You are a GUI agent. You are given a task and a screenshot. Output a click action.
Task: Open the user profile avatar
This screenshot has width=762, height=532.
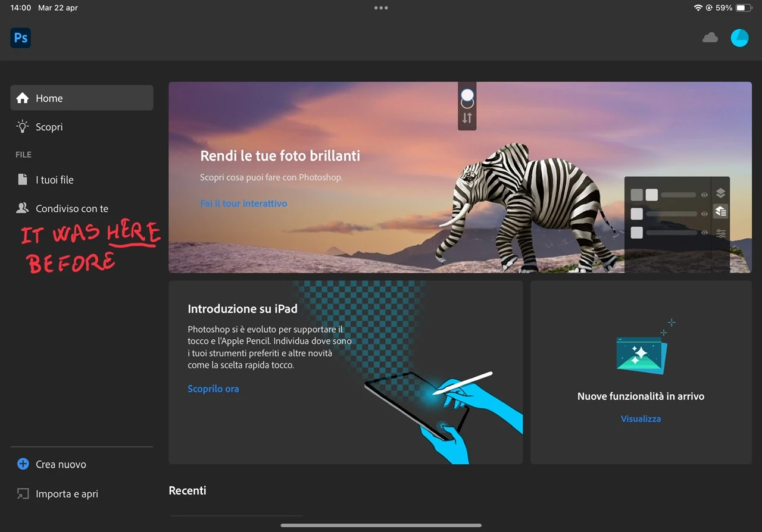[739, 38]
